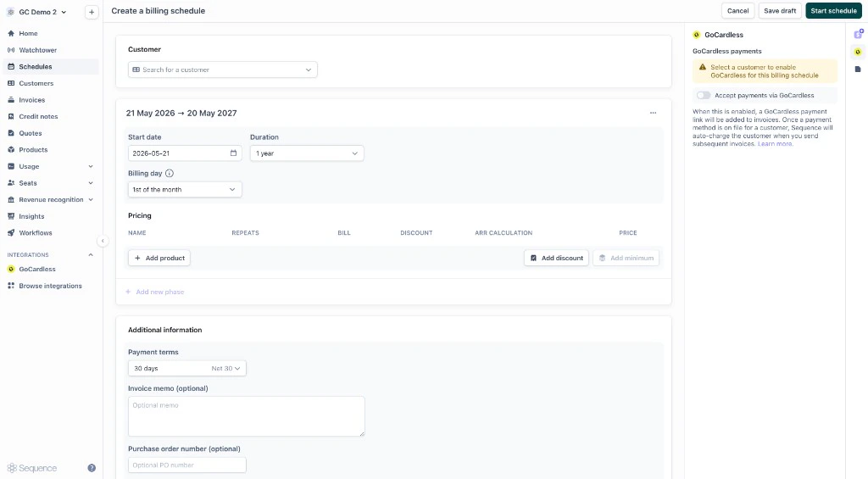Image resolution: width=868 pixels, height=479 pixels.
Task: Click the Purchase order number field
Action: [x=187, y=465]
